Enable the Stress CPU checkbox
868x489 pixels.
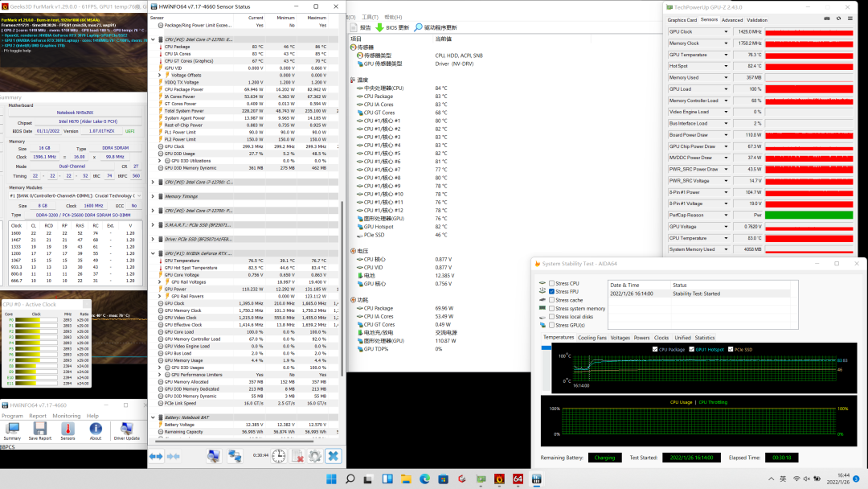coord(551,284)
